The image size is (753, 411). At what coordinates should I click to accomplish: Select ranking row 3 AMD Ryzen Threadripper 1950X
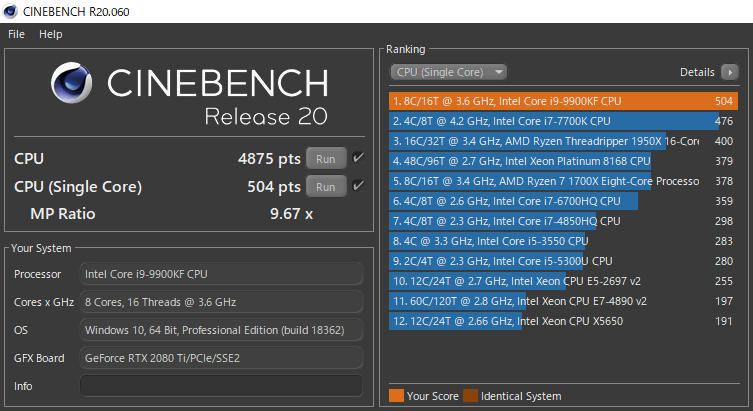[563, 141]
